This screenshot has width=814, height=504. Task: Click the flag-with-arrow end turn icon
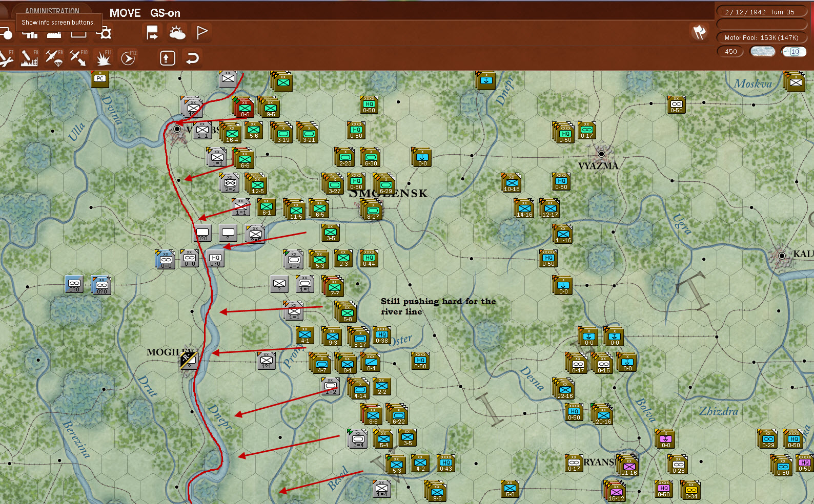pos(152,32)
